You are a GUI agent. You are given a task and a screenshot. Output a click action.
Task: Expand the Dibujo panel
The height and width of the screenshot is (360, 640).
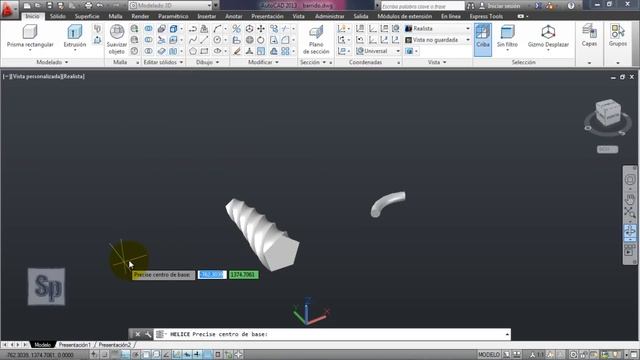[207, 62]
